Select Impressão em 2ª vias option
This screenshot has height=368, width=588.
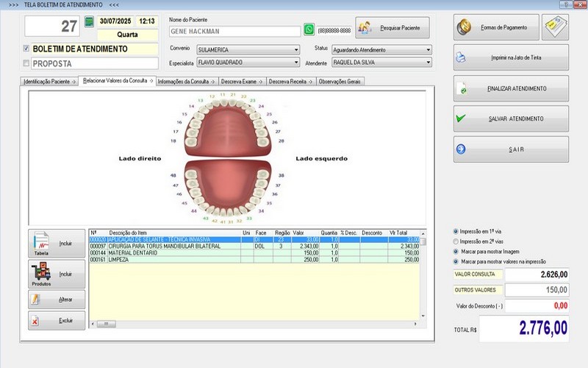pyautogui.click(x=456, y=241)
